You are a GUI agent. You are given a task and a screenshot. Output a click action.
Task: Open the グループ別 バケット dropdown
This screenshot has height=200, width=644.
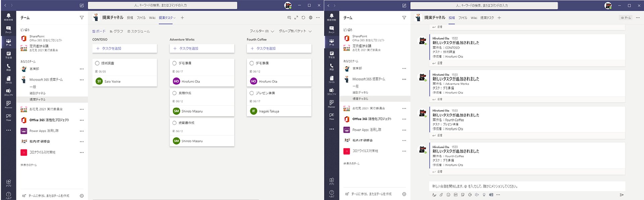tap(295, 31)
